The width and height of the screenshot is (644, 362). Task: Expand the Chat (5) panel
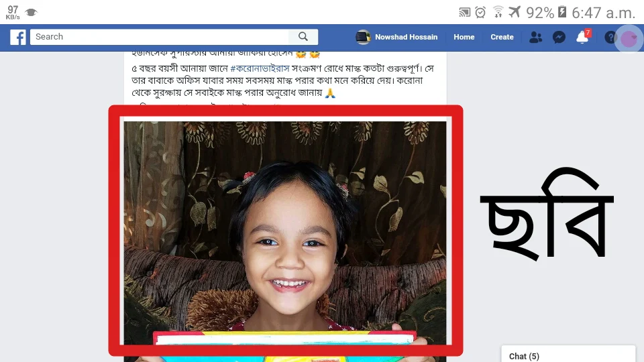tap(568, 355)
